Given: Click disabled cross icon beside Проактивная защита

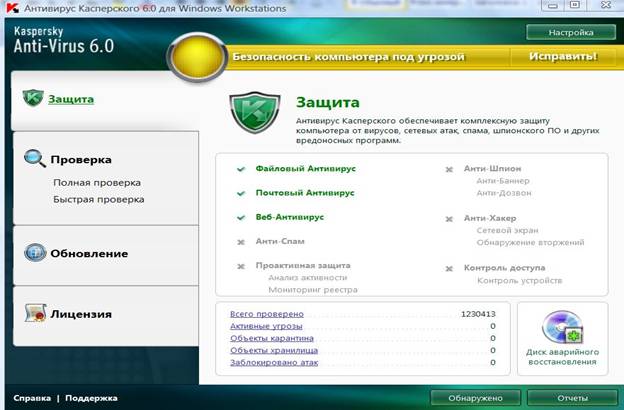Looking at the screenshot, I should (240, 266).
